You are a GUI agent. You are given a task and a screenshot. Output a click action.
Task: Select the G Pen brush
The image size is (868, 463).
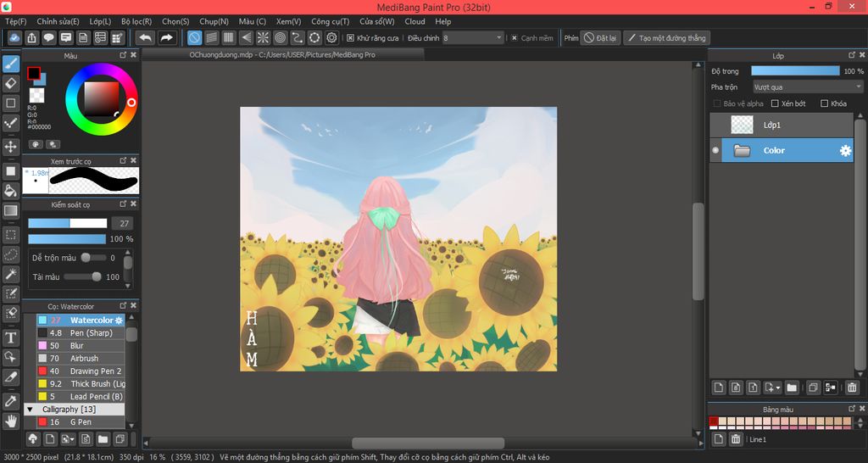(x=81, y=422)
